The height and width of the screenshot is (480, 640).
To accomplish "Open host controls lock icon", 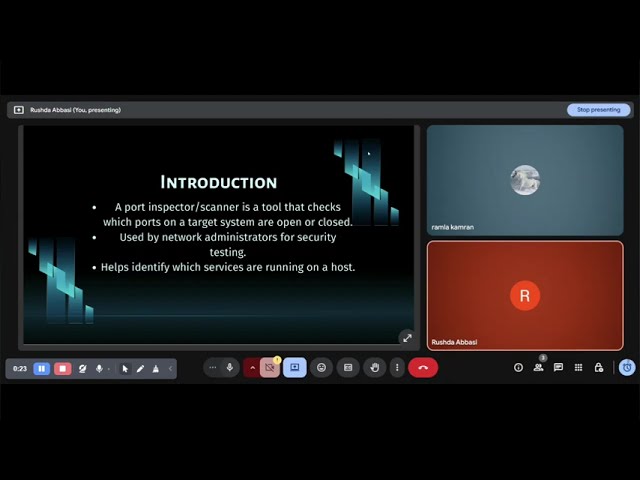I will click(x=599, y=367).
